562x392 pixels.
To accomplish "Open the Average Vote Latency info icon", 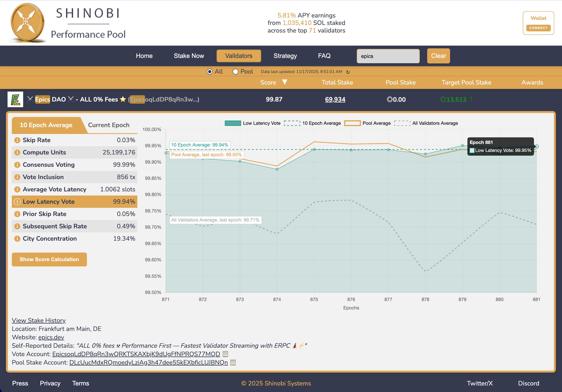I will [x=17, y=189].
